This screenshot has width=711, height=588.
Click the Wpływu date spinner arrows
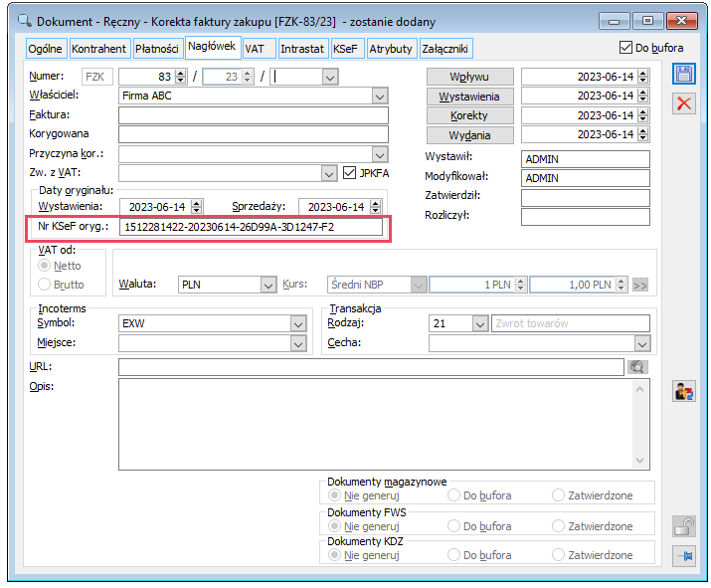(642, 77)
